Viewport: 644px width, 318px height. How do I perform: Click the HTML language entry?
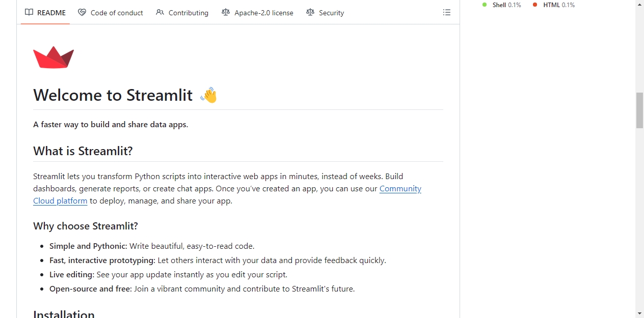[x=553, y=5]
